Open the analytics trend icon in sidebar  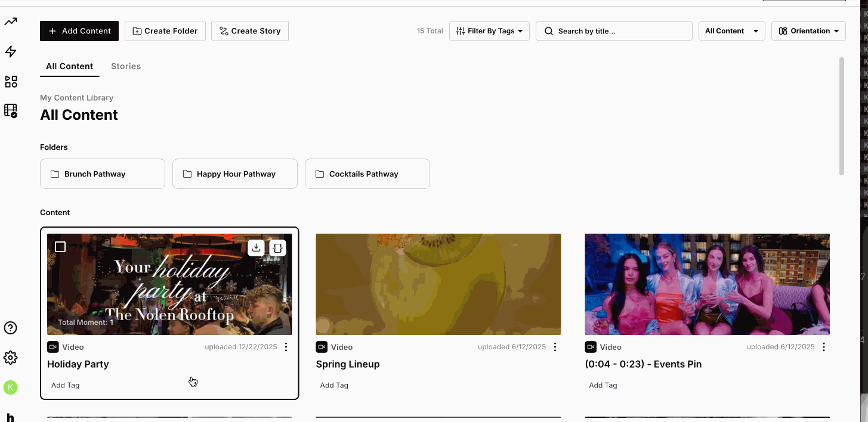[x=11, y=22]
